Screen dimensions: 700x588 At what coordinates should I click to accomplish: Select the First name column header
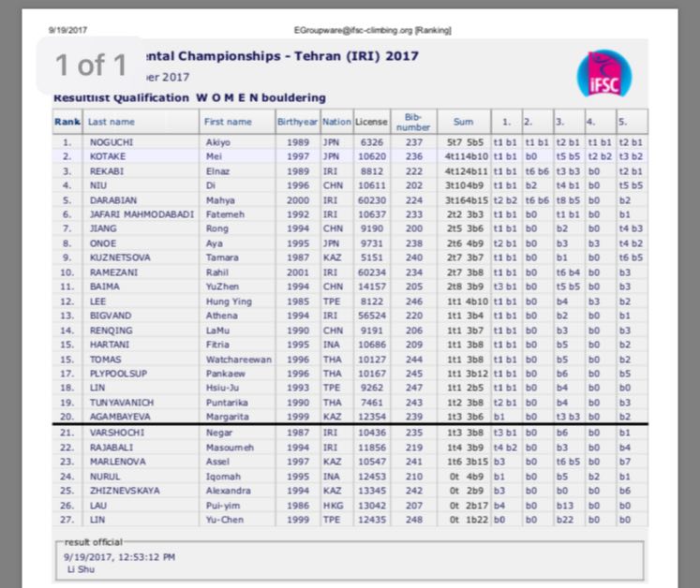tap(228, 122)
